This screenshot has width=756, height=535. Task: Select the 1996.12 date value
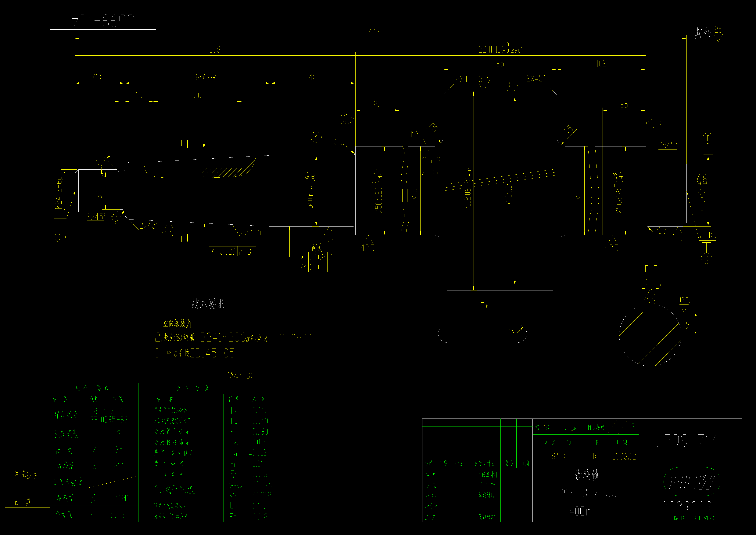pyautogui.click(x=624, y=457)
